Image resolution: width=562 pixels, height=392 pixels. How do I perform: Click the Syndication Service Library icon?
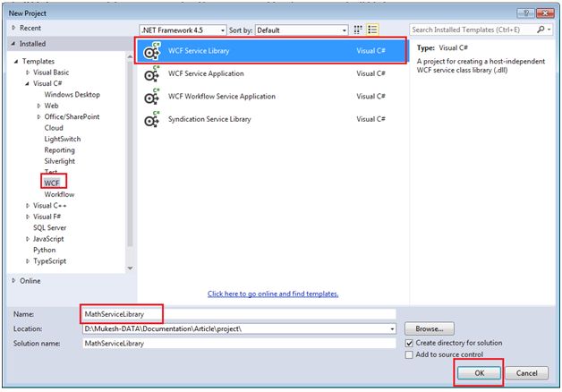click(151, 119)
